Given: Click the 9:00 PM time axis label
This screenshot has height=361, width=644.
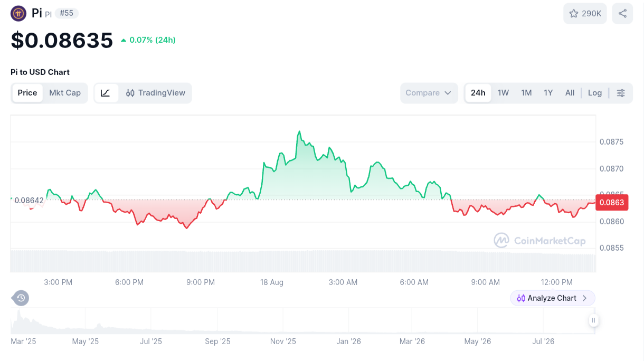Looking at the screenshot, I should (201, 282).
